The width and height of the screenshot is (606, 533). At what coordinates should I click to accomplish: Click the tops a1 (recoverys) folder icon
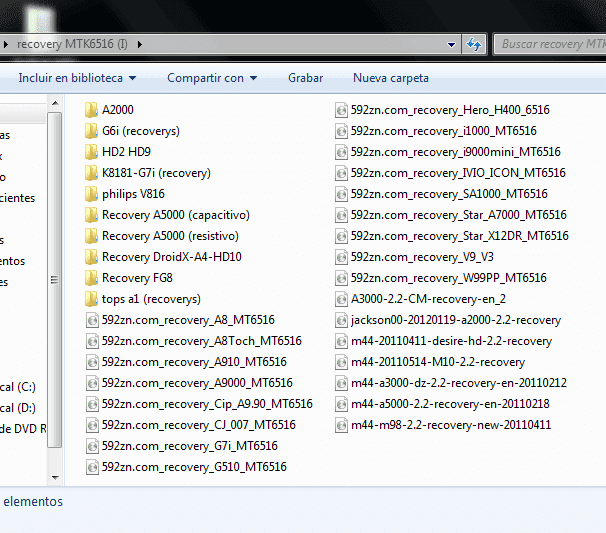(x=91, y=299)
